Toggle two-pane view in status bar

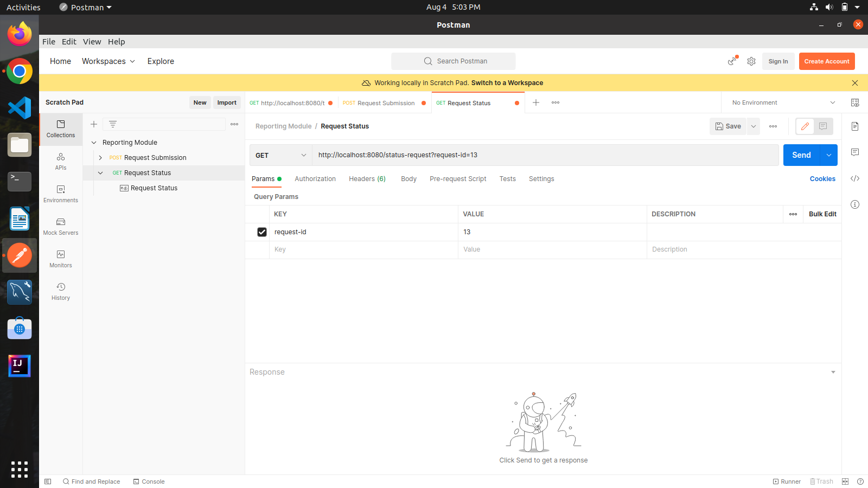tap(845, 481)
